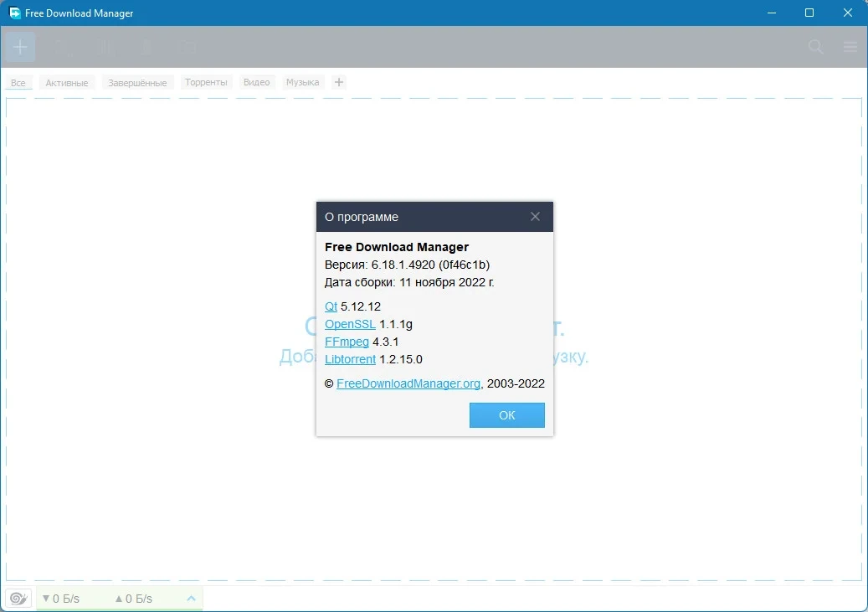Expand the speed panel chevron

[191, 598]
